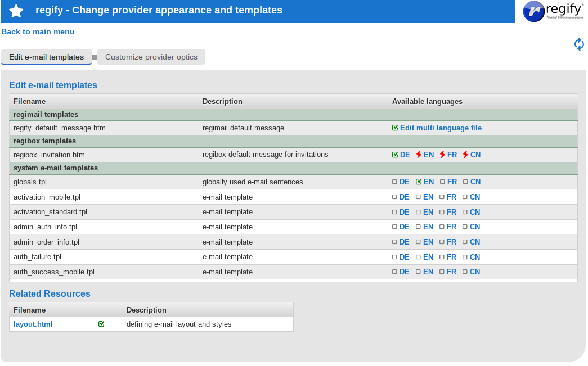
Task: Open FR link for auth_failure.tpl
Action: point(451,257)
